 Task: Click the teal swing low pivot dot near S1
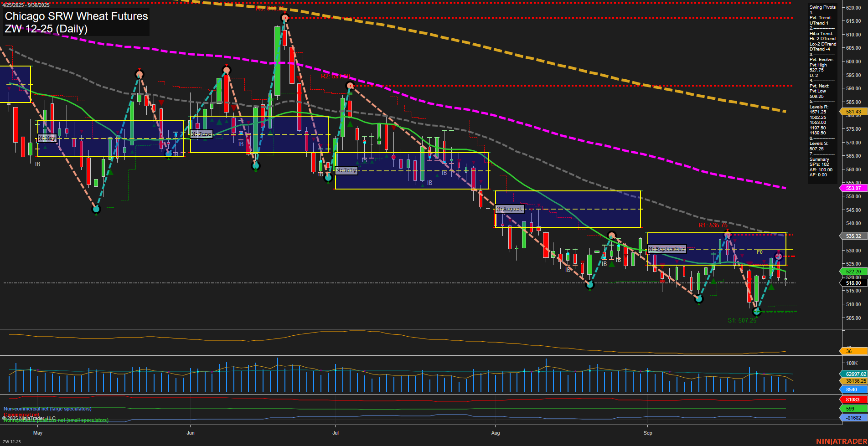[757, 312]
